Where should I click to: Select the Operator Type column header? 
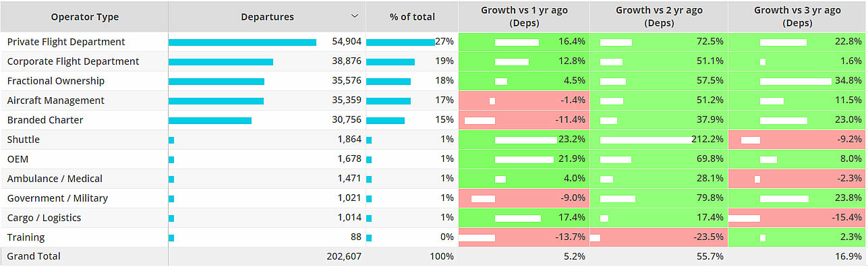click(x=84, y=17)
